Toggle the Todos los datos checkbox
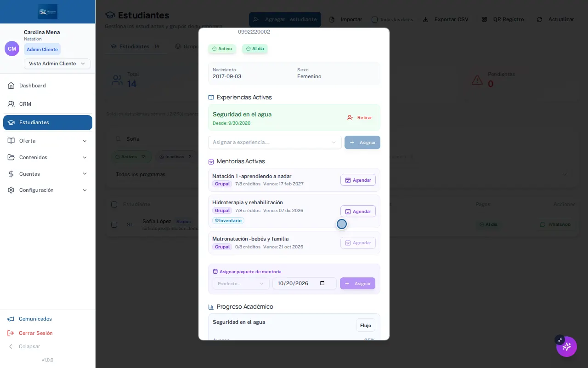 (x=374, y=19)
